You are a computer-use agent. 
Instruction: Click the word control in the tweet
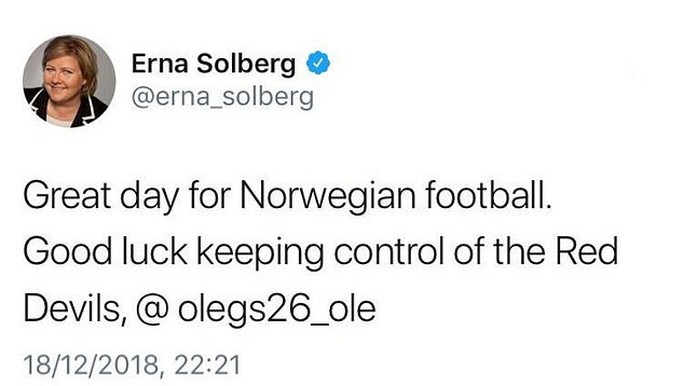pyautogui.click(x=388, y=252)
